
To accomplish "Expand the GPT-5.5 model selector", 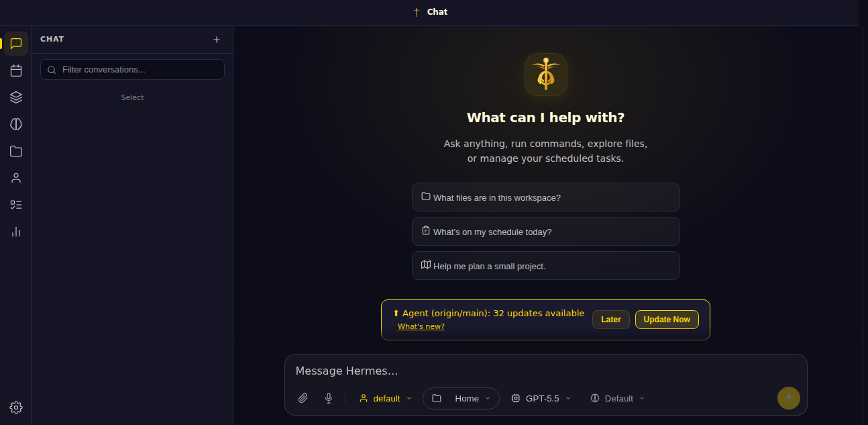I will [541, 398].
